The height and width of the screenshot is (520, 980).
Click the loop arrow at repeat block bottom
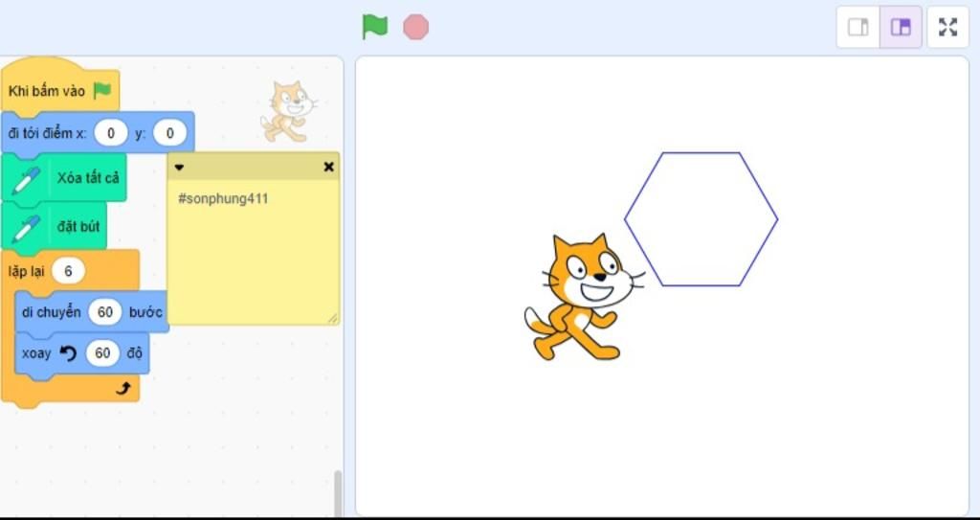pyautogui.click(x=123, y=389)
